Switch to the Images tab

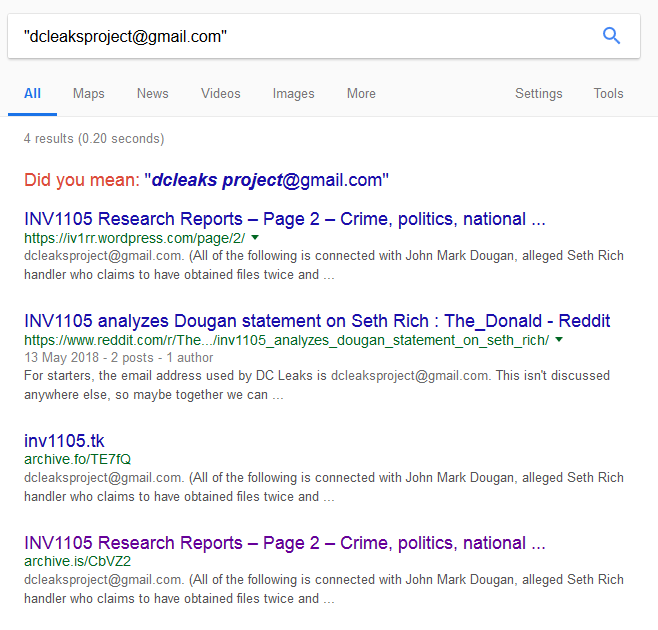point(293,94)
